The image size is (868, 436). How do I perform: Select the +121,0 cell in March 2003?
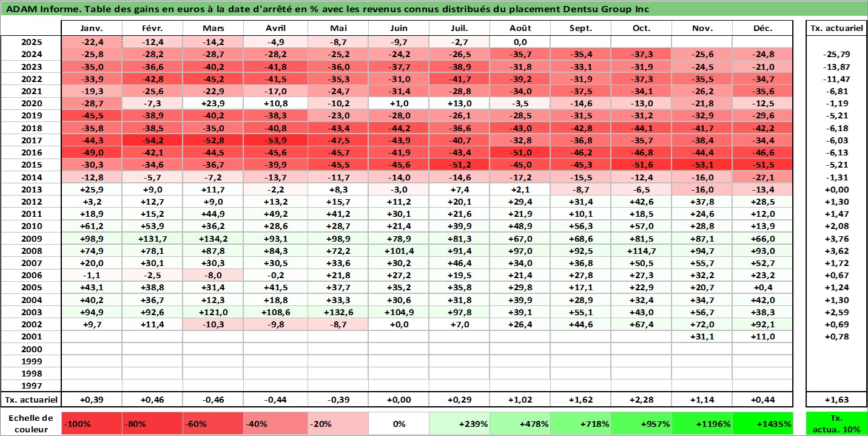[214, 312]
